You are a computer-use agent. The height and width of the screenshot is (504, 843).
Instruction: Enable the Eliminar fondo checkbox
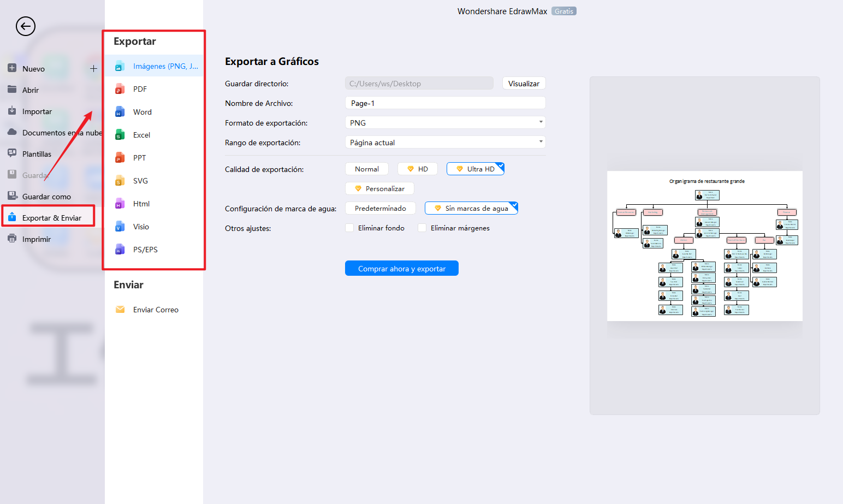point(349,228)
